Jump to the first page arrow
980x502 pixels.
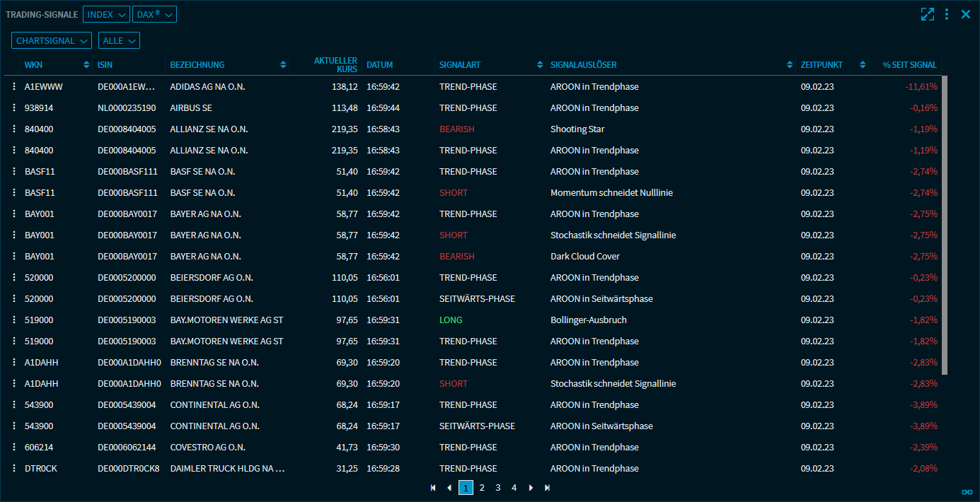[433, 488]
